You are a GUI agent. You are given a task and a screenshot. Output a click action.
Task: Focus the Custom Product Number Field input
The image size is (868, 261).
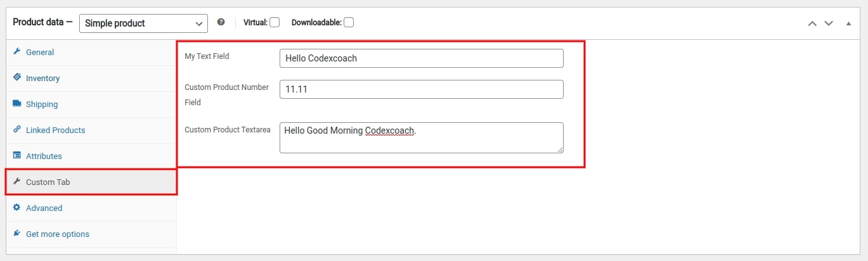click(421, 89)
